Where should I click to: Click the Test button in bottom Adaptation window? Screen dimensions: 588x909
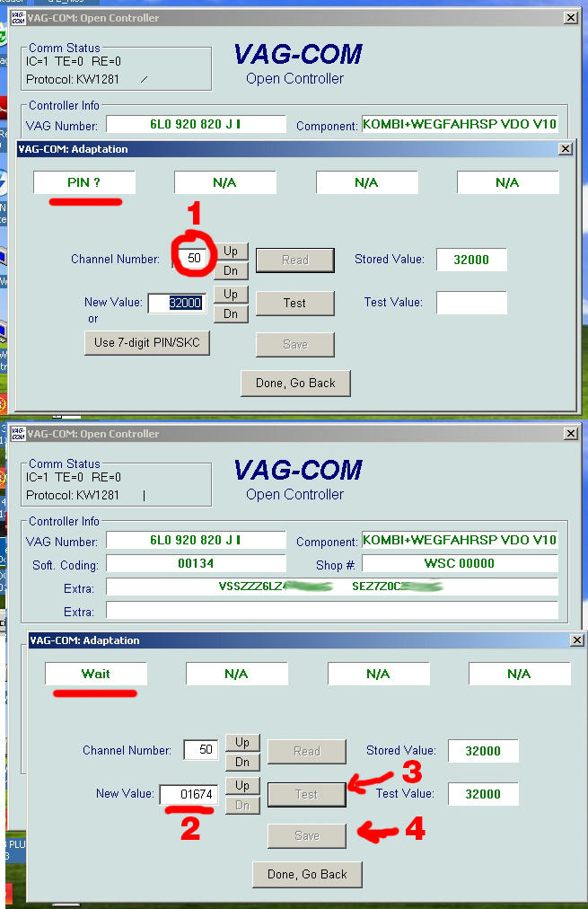[x=306, y=794]
